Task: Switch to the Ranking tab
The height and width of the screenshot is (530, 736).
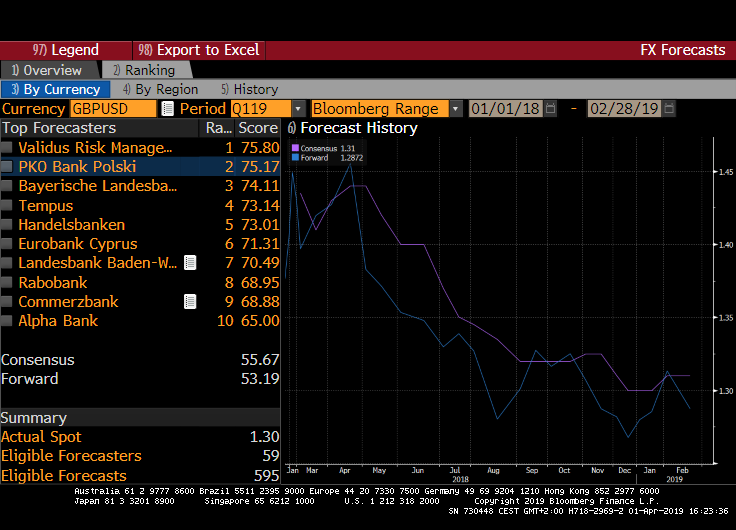Action: pos(143,70)
